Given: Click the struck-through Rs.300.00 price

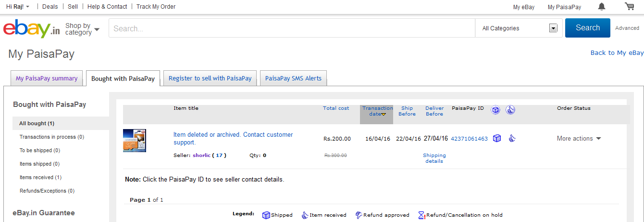Looking at the screenshot, I should [x=335, y=156].
